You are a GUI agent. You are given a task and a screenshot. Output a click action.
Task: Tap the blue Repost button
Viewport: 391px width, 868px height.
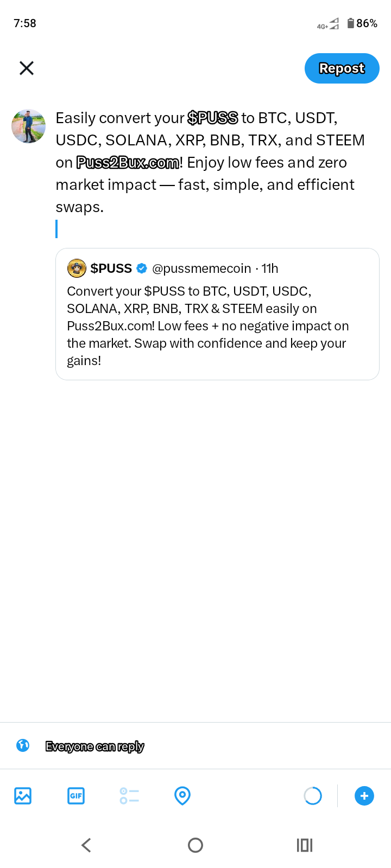click(342, 68)
